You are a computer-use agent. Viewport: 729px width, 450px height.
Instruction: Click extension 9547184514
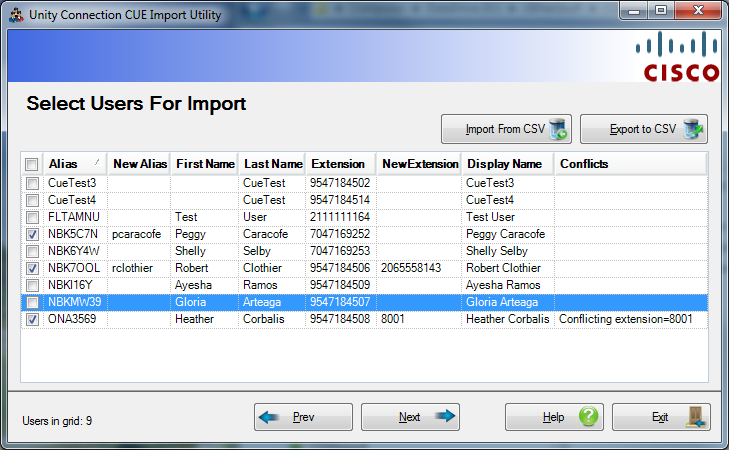(340, 200)
